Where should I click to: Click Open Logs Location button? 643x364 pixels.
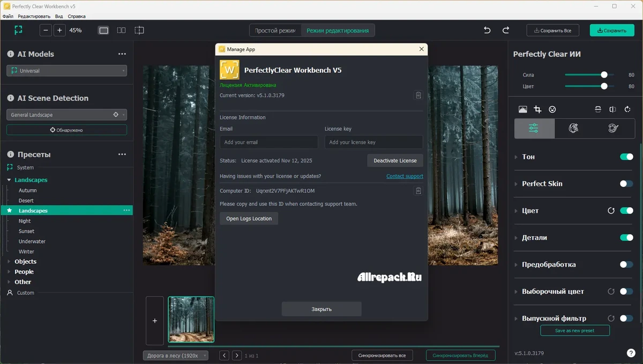point(249,218)
